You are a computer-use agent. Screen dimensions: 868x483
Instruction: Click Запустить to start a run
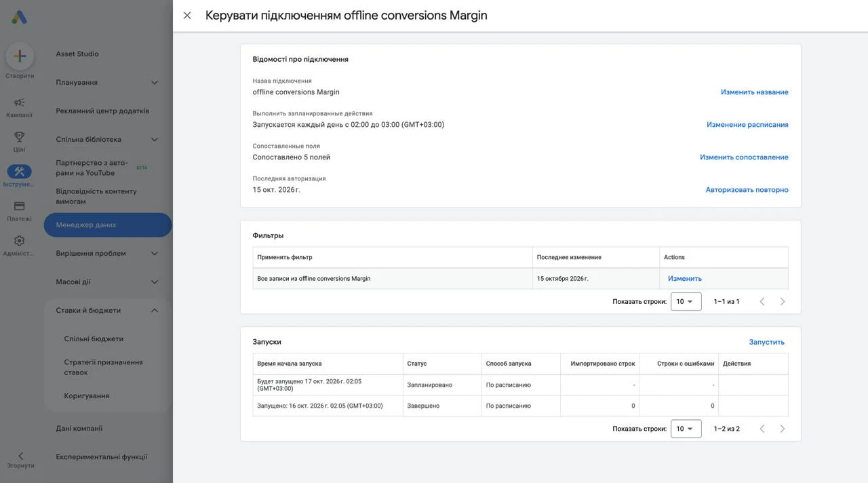tap(766, 342)
